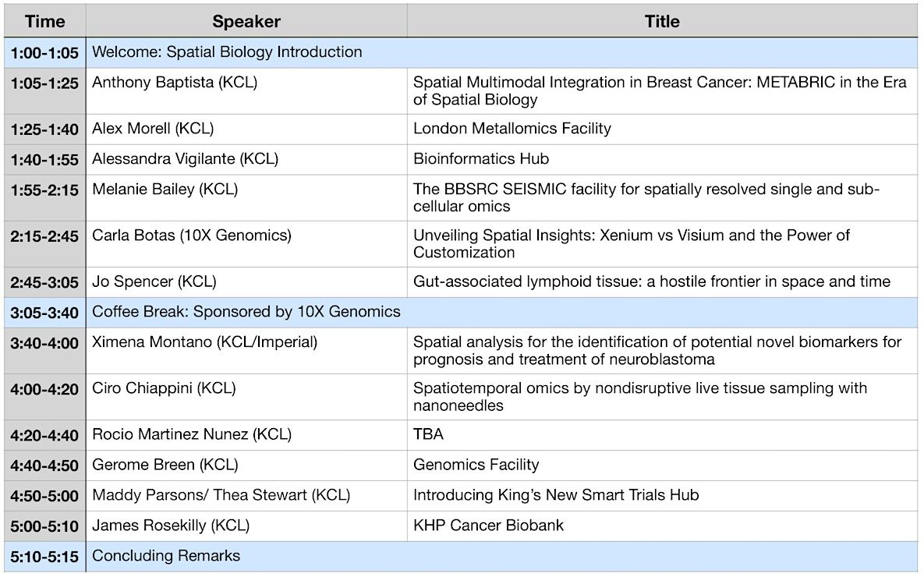Click the KHP Cancer Biobank title
Screen dimensions: 924x577
pyautogui.click(x=488, y=526)
